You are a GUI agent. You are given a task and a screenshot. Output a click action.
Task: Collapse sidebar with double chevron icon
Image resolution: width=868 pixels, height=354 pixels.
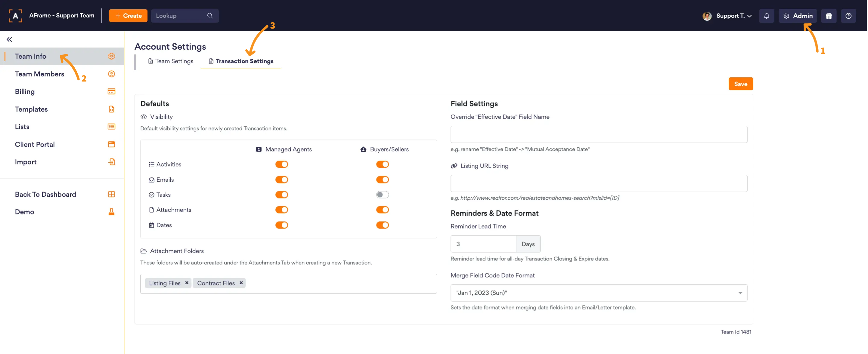9,39
